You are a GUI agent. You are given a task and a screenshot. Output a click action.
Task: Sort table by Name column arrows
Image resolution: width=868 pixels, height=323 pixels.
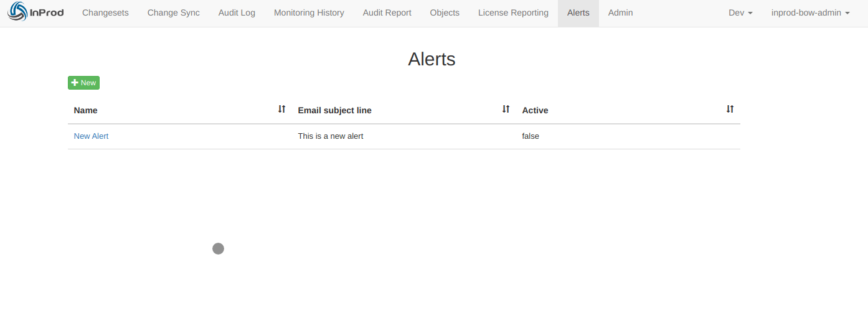pos(281,109)
